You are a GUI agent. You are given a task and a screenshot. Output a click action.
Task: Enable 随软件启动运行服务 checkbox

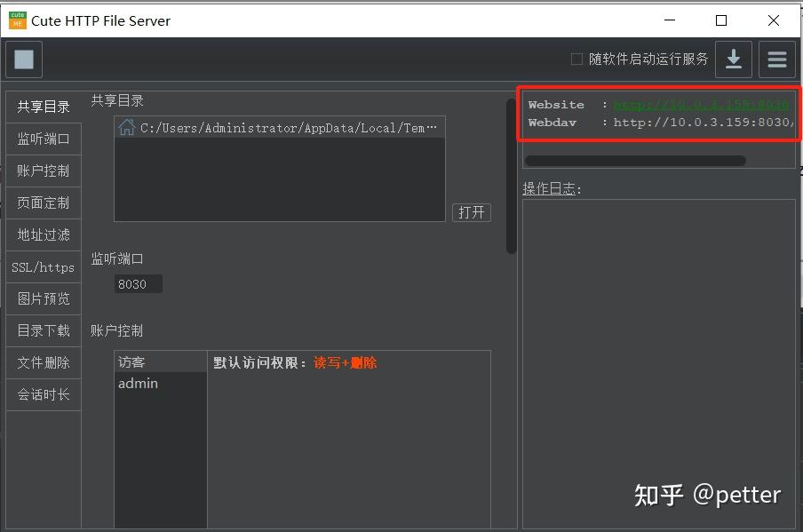click(575, 59)
